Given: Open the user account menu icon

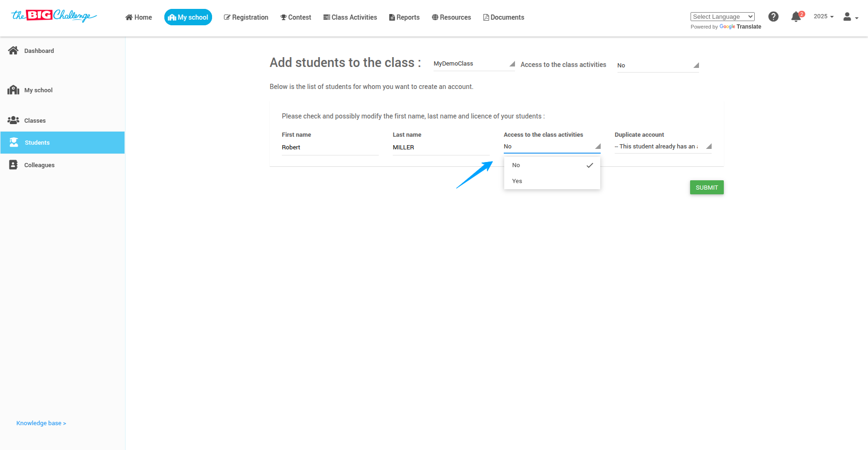Looking at the screenshot, I should click(850, 17).
